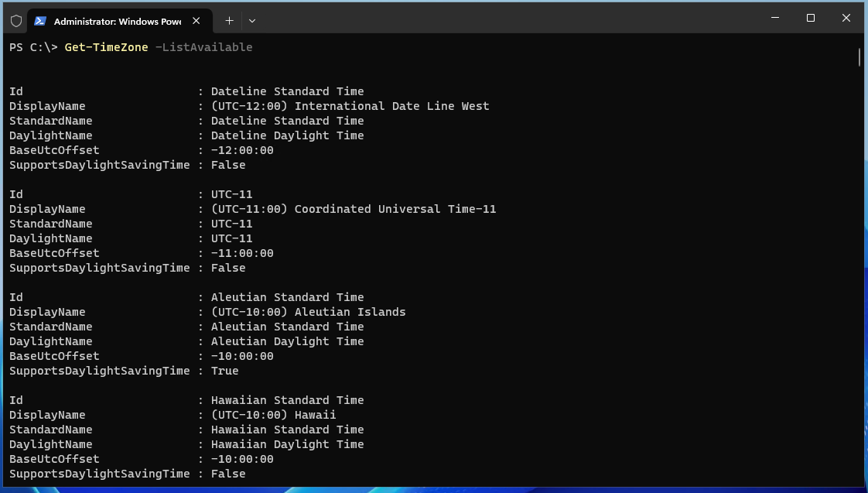Select the Administrator: Windows PowerShell tab
868x493 pixels.
coord(116,21)
